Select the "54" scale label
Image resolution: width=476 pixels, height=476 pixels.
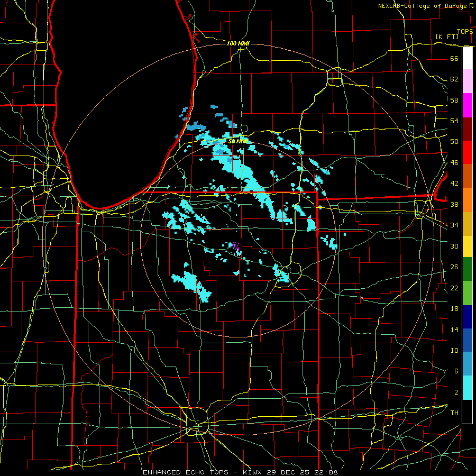[x=454, y=121]
